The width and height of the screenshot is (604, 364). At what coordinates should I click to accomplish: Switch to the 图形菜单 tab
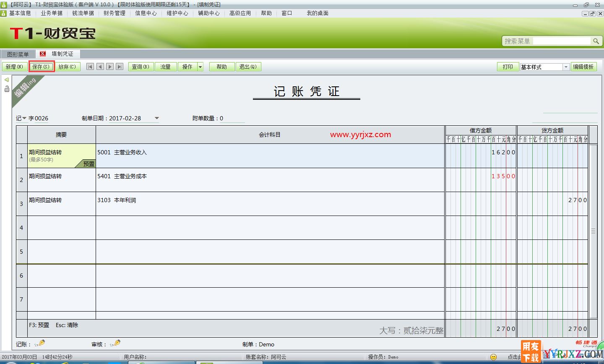(x=18, y=54)
